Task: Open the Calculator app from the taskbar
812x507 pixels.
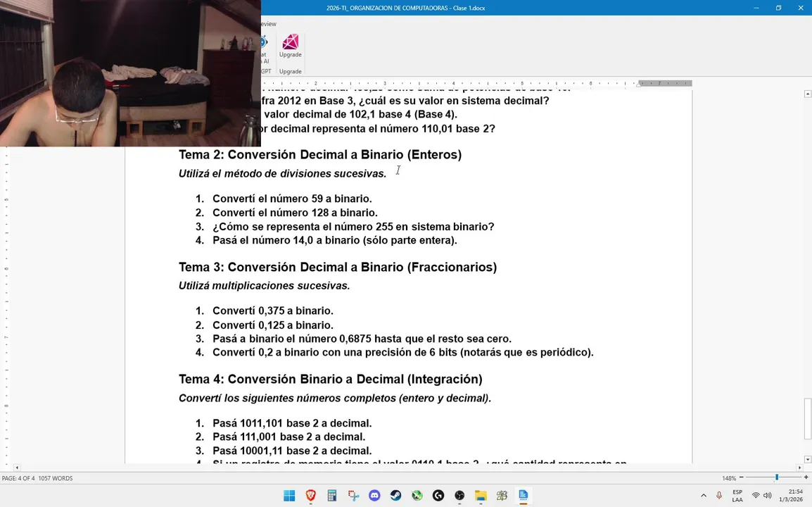Action: point(332,496)
